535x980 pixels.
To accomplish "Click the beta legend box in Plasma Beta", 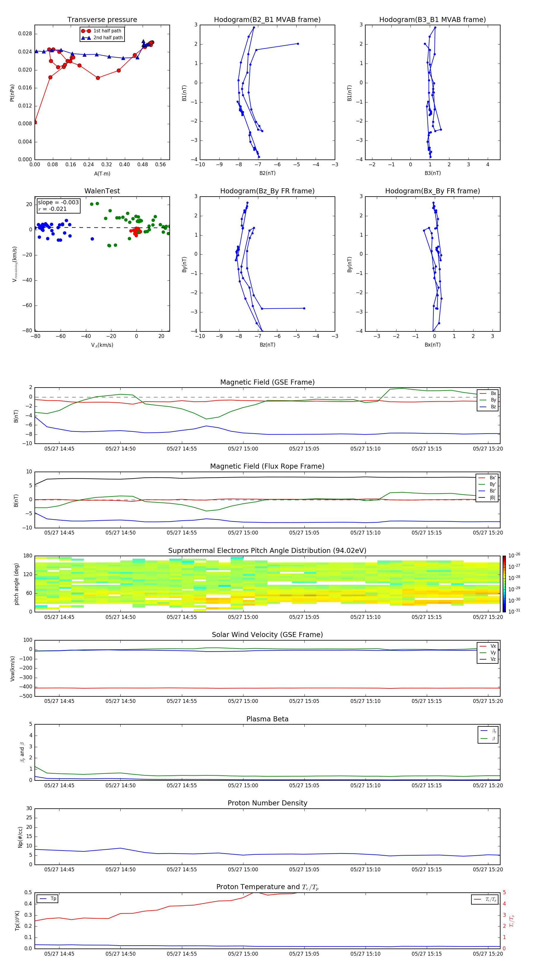I will pos(488,735).
